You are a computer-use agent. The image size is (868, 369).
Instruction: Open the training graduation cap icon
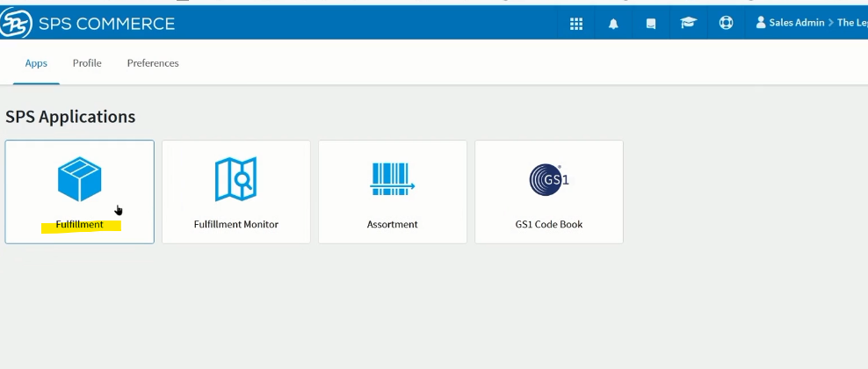[x=689, y=23]
